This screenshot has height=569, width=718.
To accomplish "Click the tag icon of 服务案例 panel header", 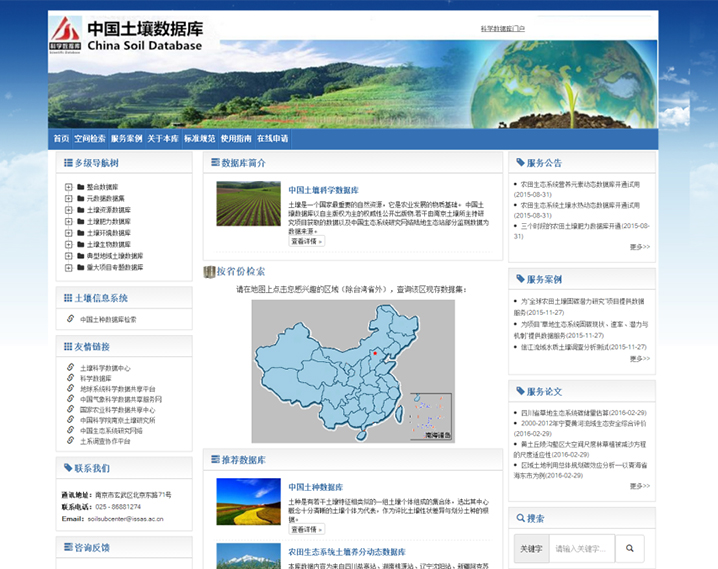I will pyautogui.click(x=520, y=278).
